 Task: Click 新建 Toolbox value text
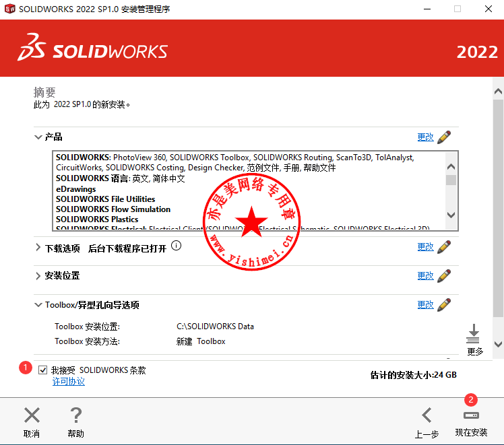[201, 341]
